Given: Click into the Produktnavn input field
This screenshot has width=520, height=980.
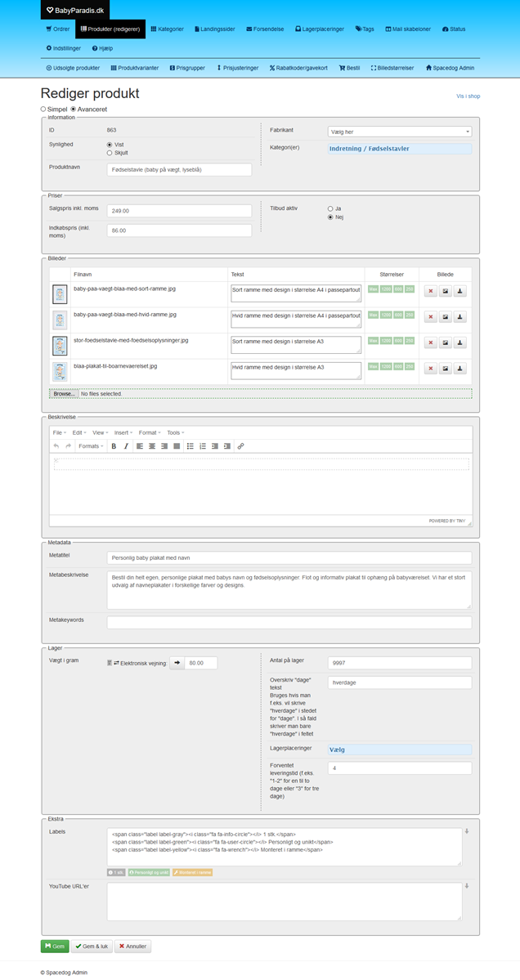Looking at the screenshot, I should coord(179,169).
